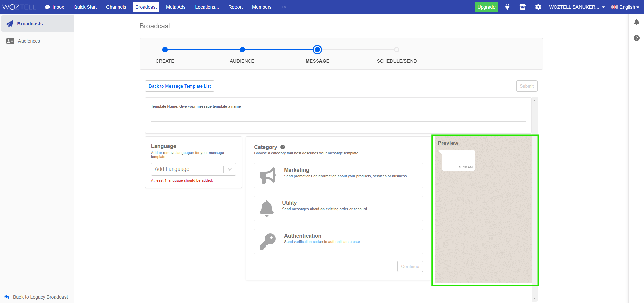Screen dimensions: 644x303
Task: Open settings with the gear icon
Action: [x=538, y=7]
